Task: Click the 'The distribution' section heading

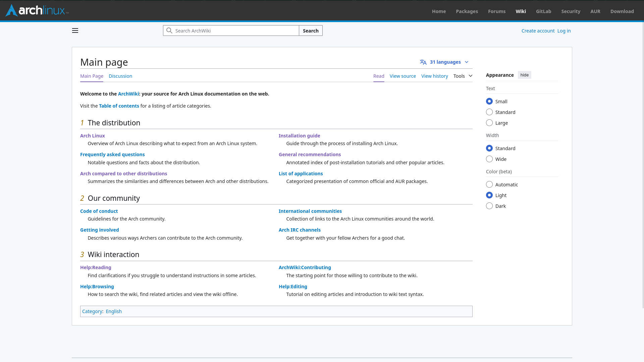Action: tap(114, 123)
